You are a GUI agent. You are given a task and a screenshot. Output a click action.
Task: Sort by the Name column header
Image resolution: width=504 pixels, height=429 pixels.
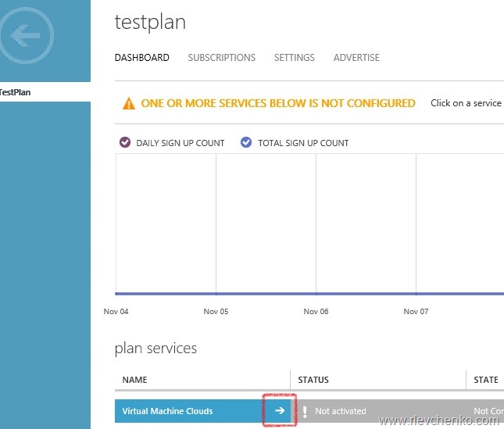pos(135,380)
